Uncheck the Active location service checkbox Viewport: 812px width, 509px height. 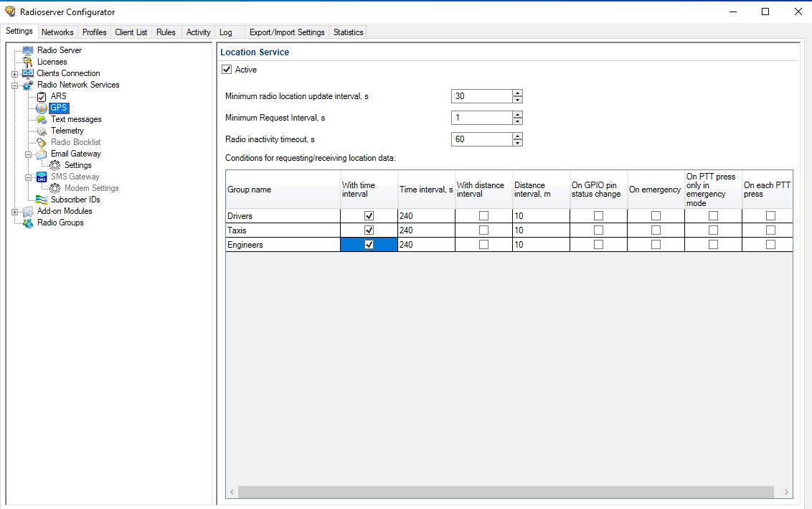click(x=226, y=70)
